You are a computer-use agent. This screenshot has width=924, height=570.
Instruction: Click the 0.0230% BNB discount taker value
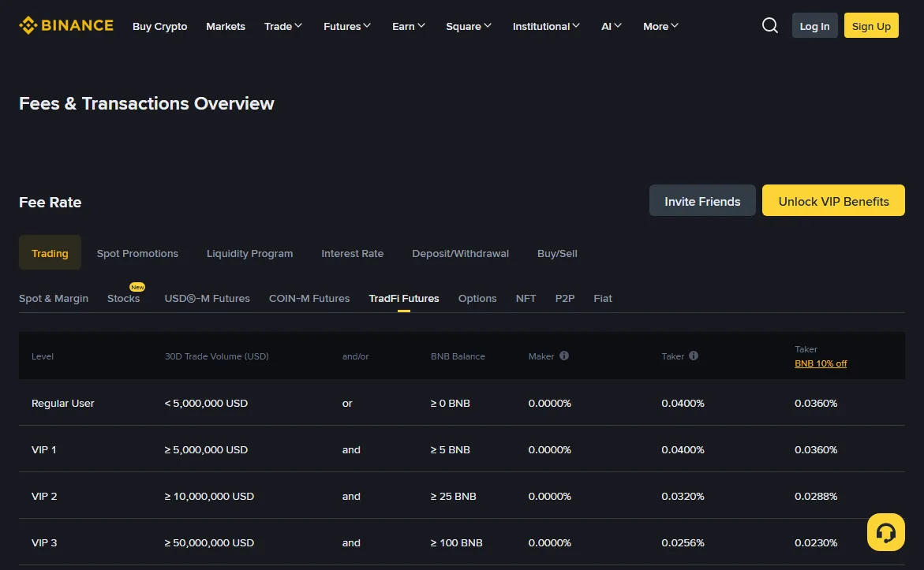(x=816, y=542)
